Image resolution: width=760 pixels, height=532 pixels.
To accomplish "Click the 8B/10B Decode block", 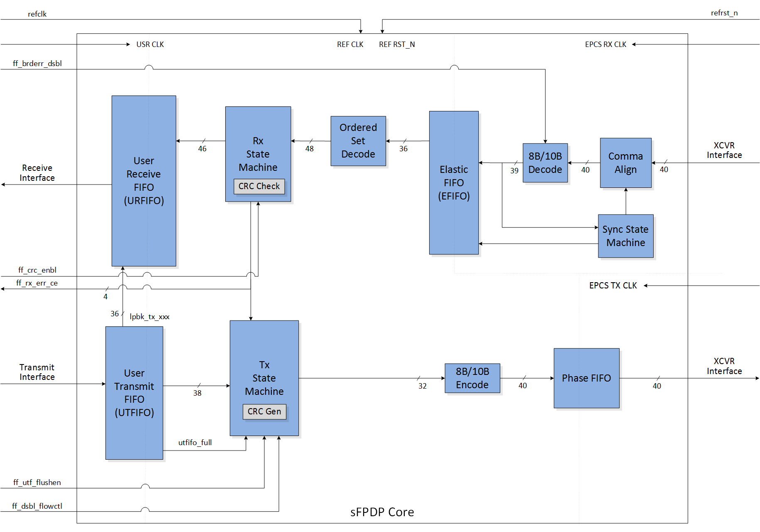I will pyautogui.click(x=545, y=163).
